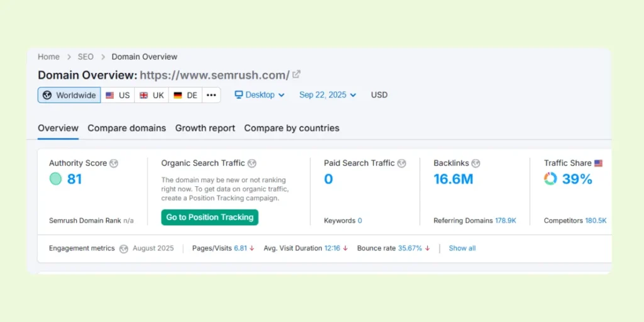The image size is (644, 322).
Task: Click the Traffic Share donut chart icon
Action: pyautogui.click(x=550, y=179)
